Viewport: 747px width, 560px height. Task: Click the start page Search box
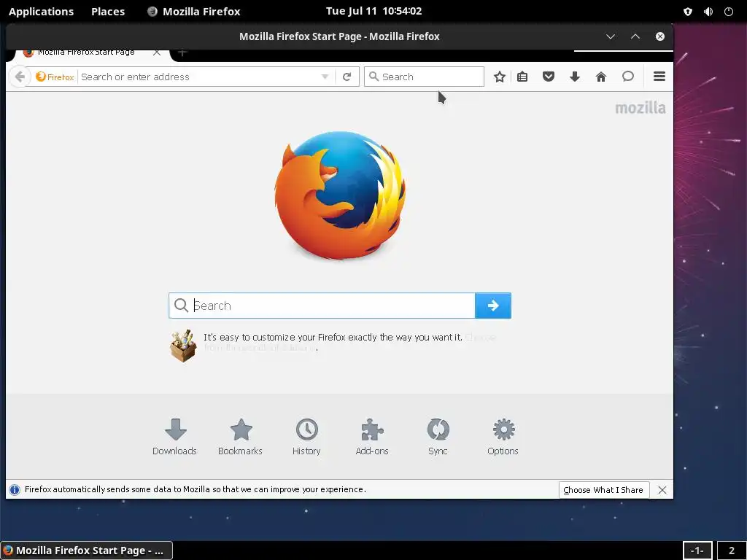322,306
